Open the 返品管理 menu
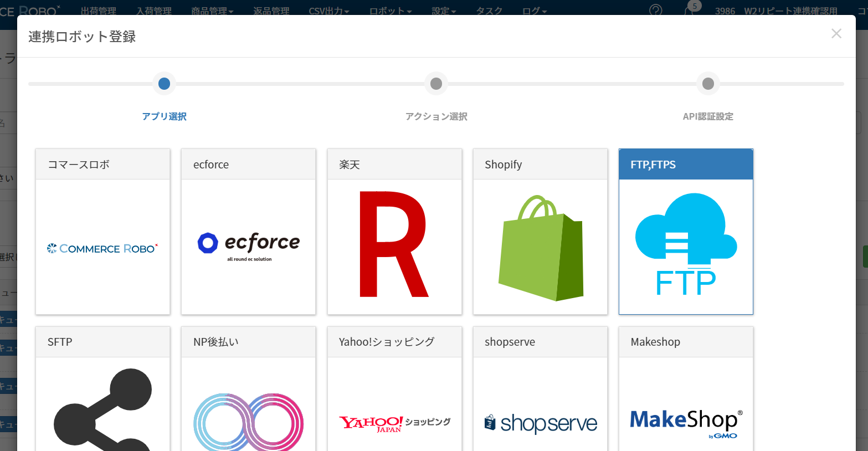 pos(271,11)
